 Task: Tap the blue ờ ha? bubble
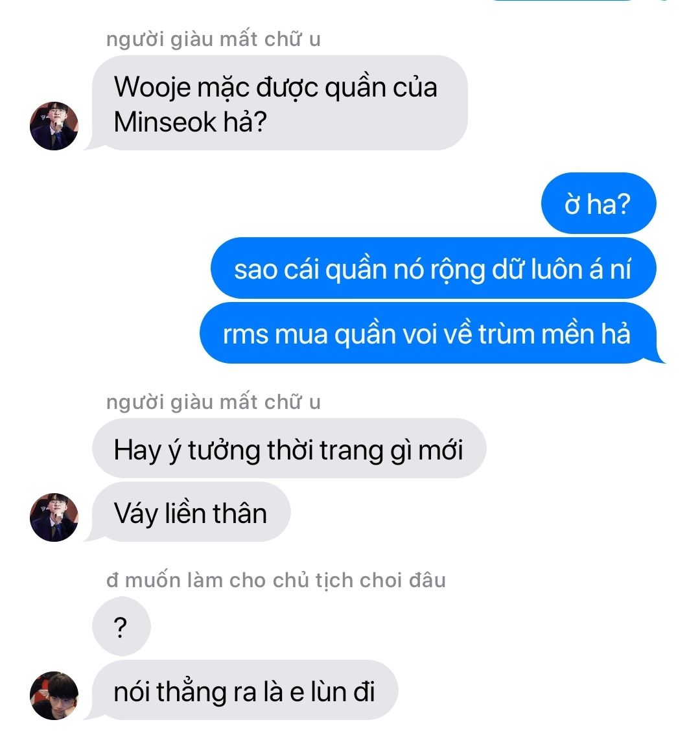coord(598,204)
